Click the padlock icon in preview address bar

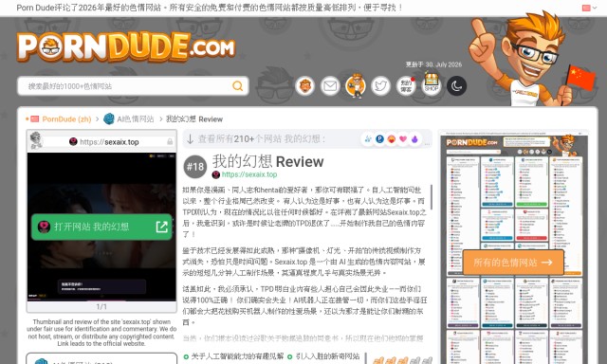pyautogui.click(x=170, y=142)
